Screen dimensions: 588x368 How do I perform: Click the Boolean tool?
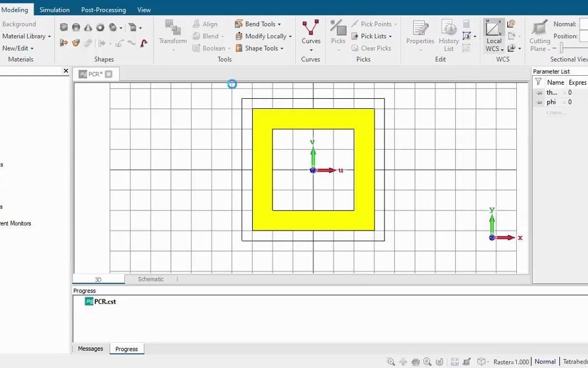[211, 48]
